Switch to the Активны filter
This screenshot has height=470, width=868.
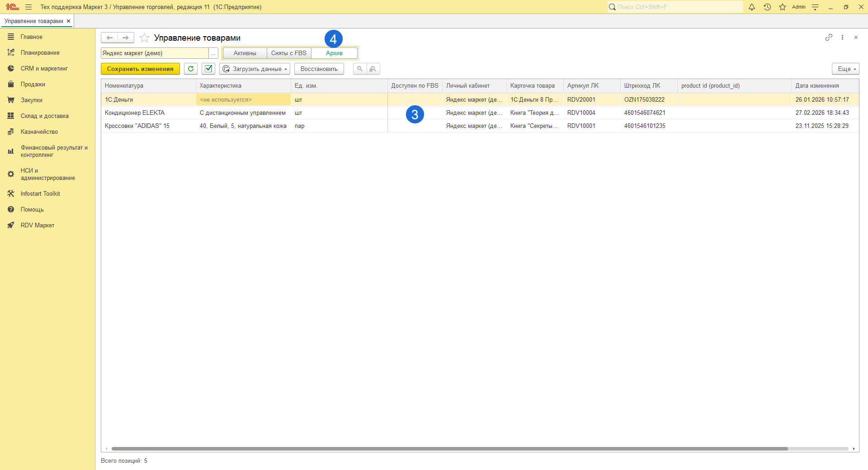tap(245, 53)
